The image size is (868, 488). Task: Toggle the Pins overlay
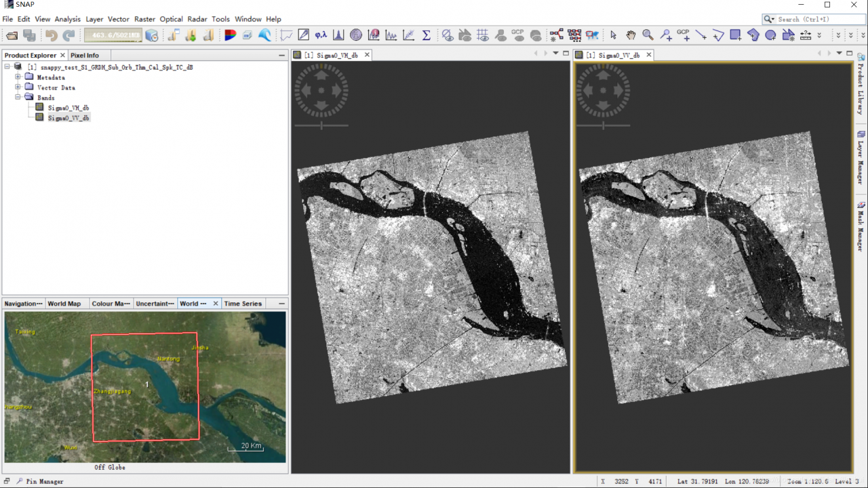coord(500,35)
